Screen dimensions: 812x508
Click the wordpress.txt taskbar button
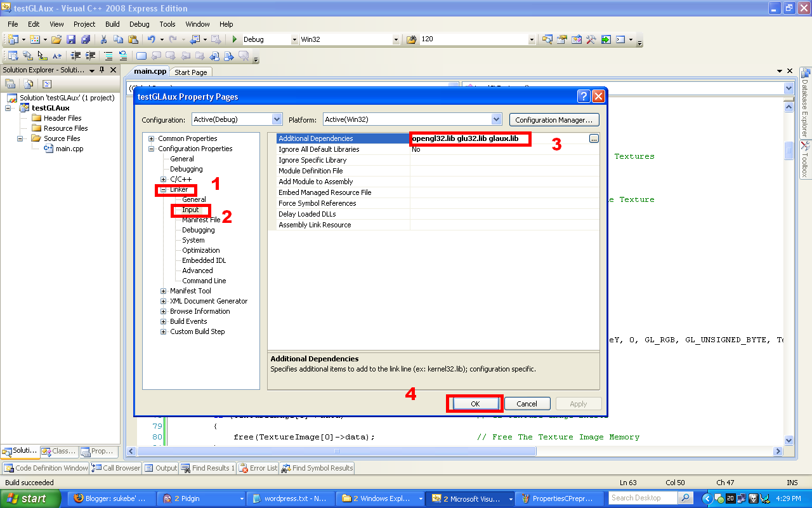tap(289, 498)
